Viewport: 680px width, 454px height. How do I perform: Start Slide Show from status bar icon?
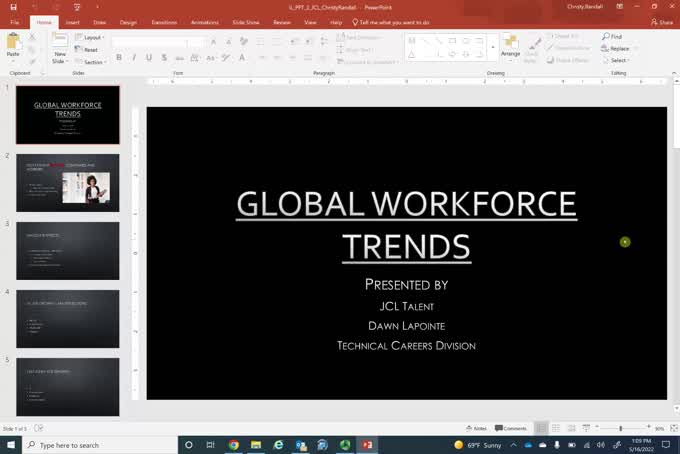[x=586, y=428]
